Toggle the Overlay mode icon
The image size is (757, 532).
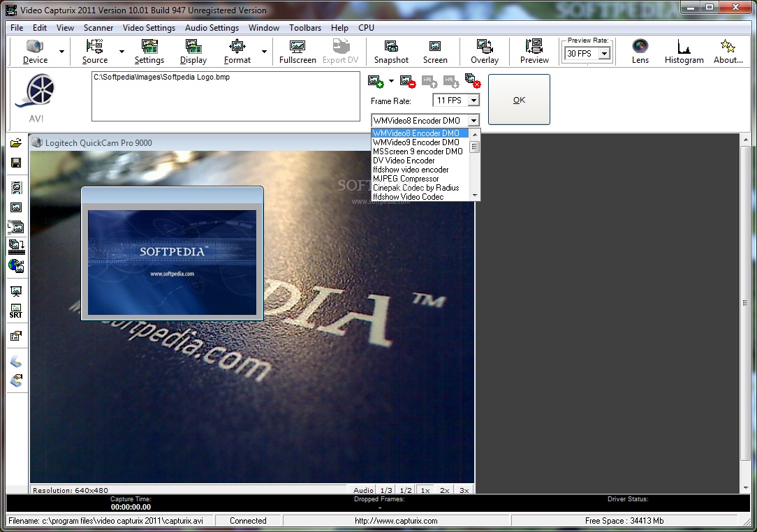(x=484, y=52)
